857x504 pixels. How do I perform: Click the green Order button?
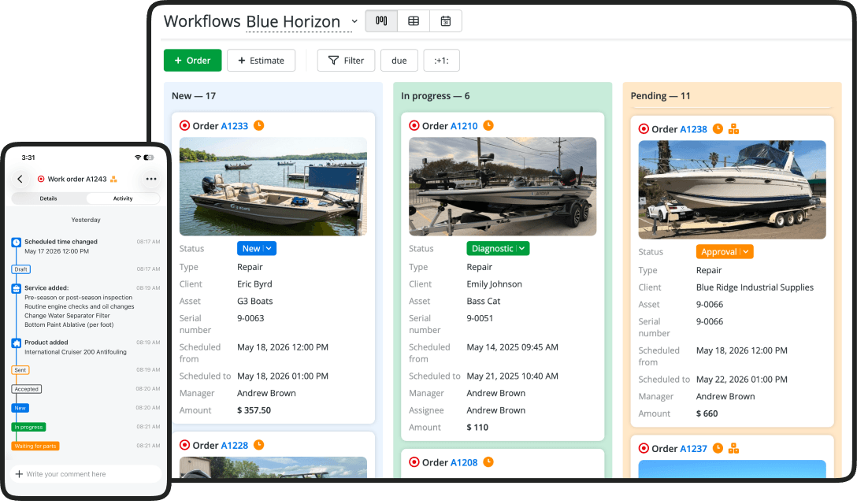192,61
